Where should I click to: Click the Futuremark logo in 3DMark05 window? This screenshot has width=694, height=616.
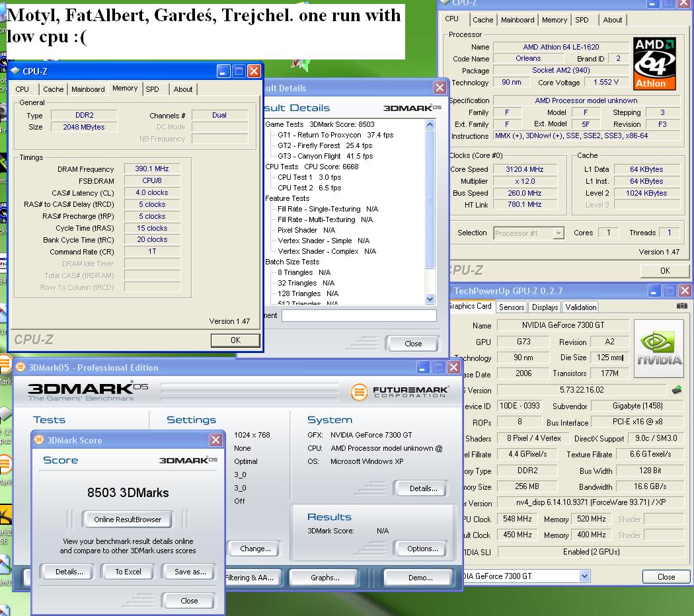coord(400,392)
